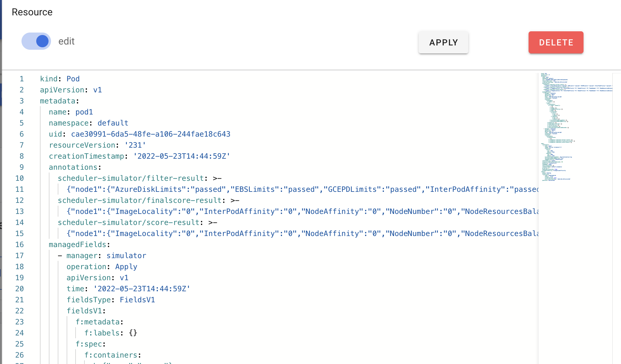Disable the edit toggle switch
621x364 pixels.
pos(36,41)
